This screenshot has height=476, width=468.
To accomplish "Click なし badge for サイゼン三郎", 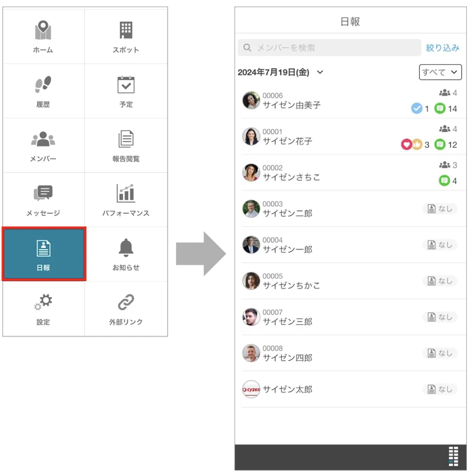I will (440, 317).
